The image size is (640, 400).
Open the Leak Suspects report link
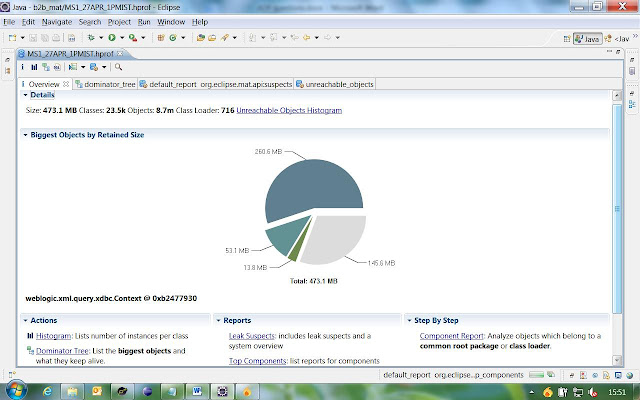click(251, 336)
